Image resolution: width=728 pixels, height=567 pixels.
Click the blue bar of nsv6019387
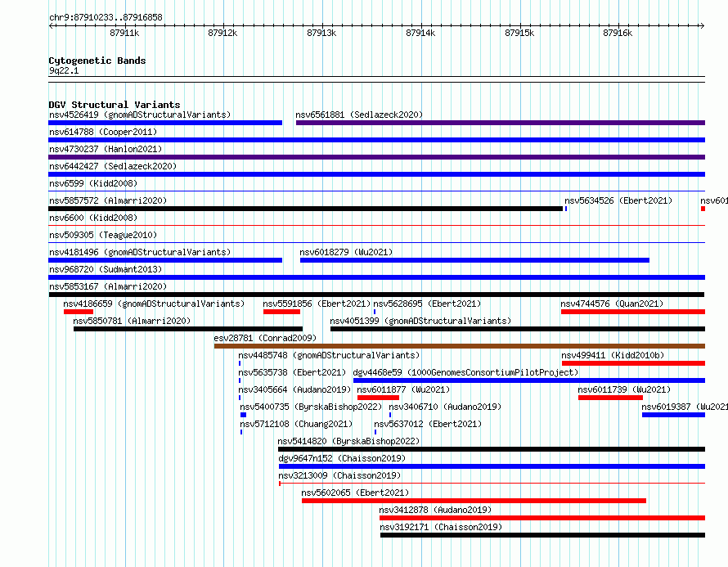674,415
